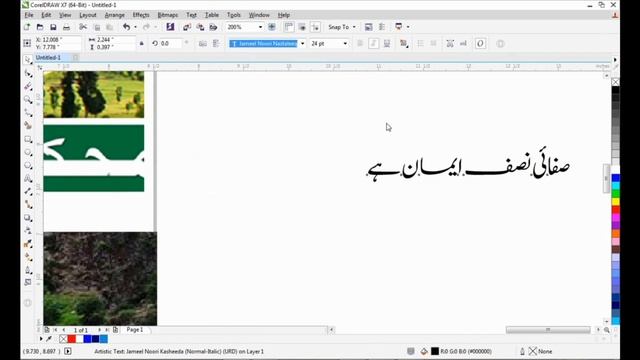Select the Rectangle tool
This screenshot has height=360, width=640.
click(x=28, y=139)
